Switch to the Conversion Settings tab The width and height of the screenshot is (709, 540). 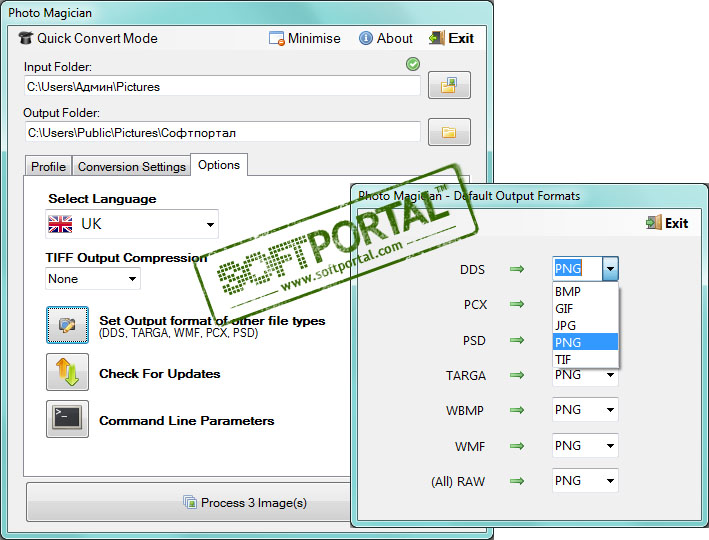tap(132, 166)
